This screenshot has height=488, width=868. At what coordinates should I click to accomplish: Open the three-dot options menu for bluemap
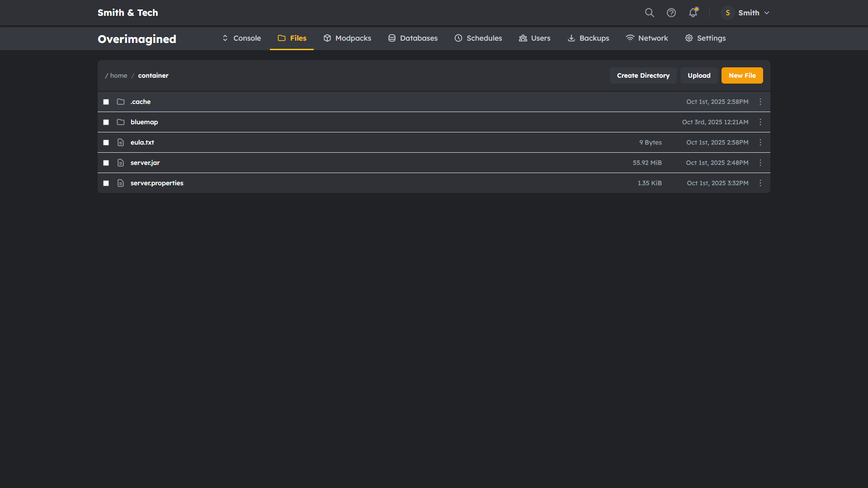coord(760,122)
